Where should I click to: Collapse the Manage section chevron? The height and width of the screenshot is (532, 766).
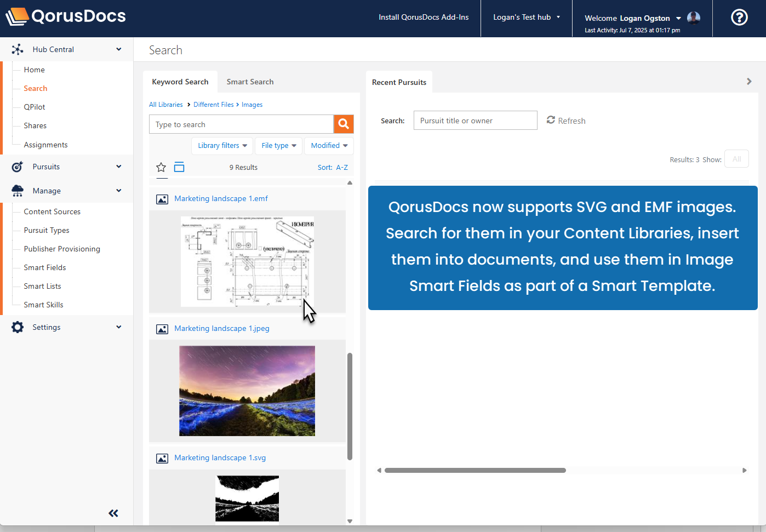[119, 191]
